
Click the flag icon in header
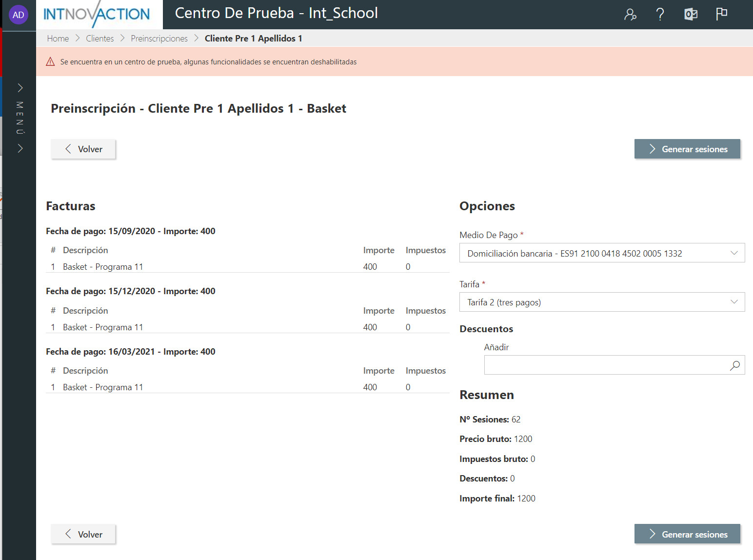point(721,14)
